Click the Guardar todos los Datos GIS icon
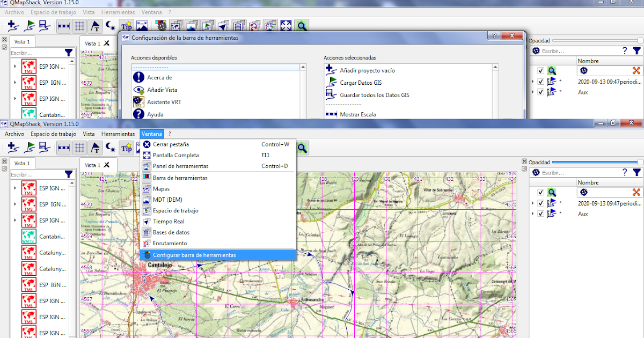Screen dimensions: 644x338 [x=45, y=148]
